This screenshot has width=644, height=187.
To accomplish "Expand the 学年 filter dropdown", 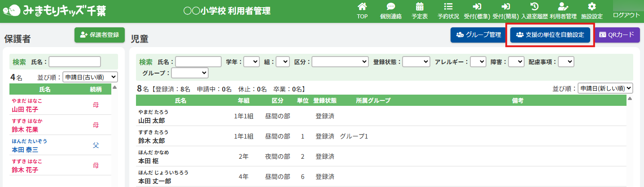I will [251, 62].
